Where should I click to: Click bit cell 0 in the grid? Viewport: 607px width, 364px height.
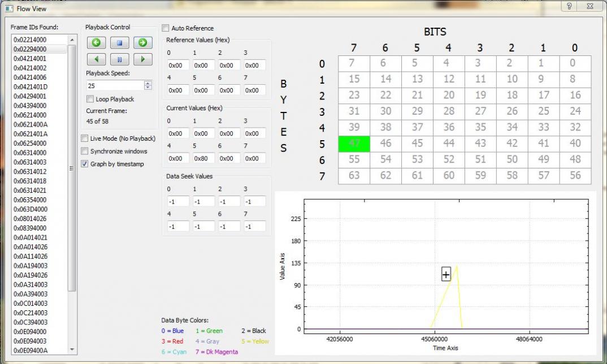click(x=575, y=63)
